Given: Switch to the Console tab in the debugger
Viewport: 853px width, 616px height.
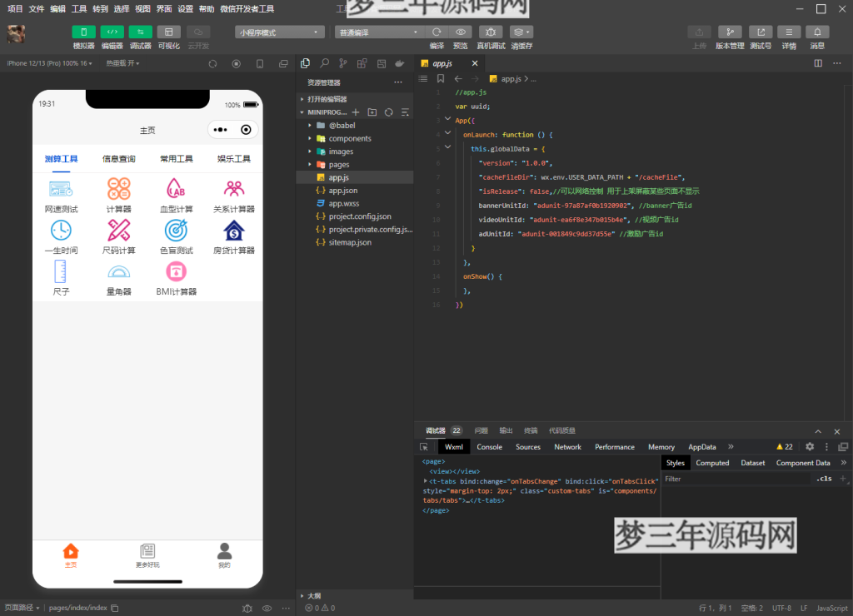Looking at the screenshot, I should [x=489, y=447].
